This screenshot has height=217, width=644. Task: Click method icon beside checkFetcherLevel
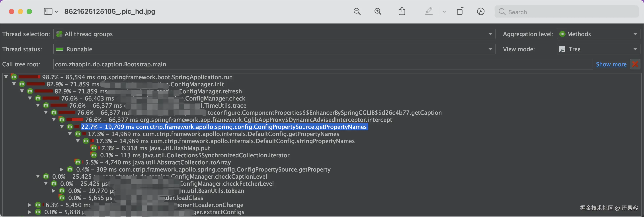(x=54, y=183)
